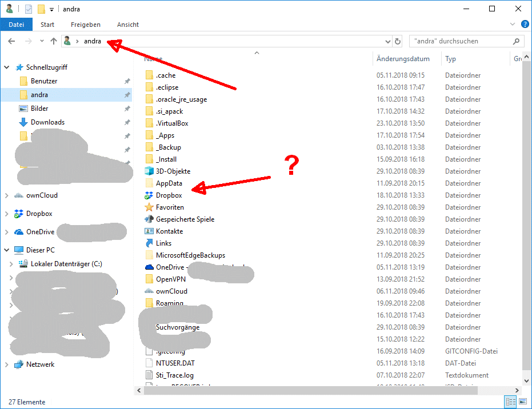Click the pin icon beside Benutzer
532x409 pixels.
(x=127, y=81)
